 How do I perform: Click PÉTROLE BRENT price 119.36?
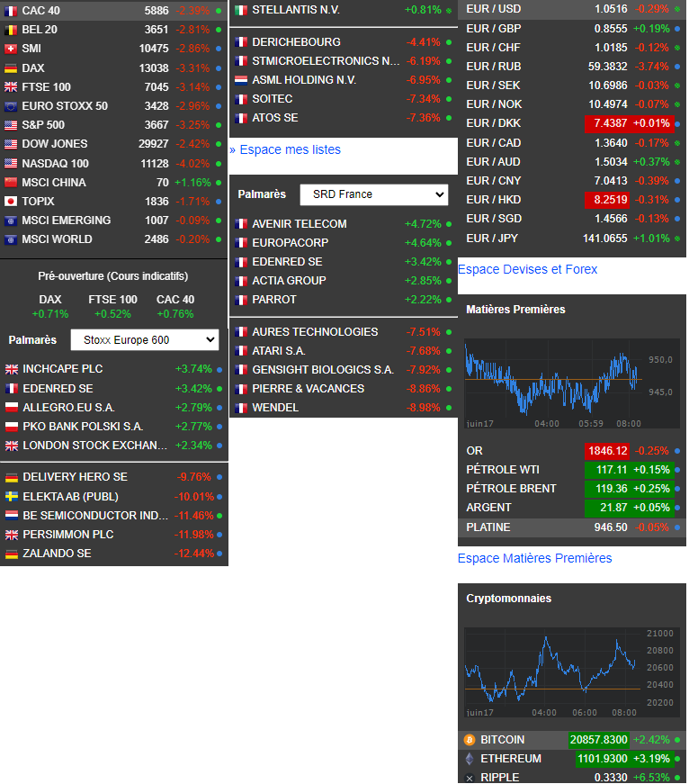coord(612,489)
